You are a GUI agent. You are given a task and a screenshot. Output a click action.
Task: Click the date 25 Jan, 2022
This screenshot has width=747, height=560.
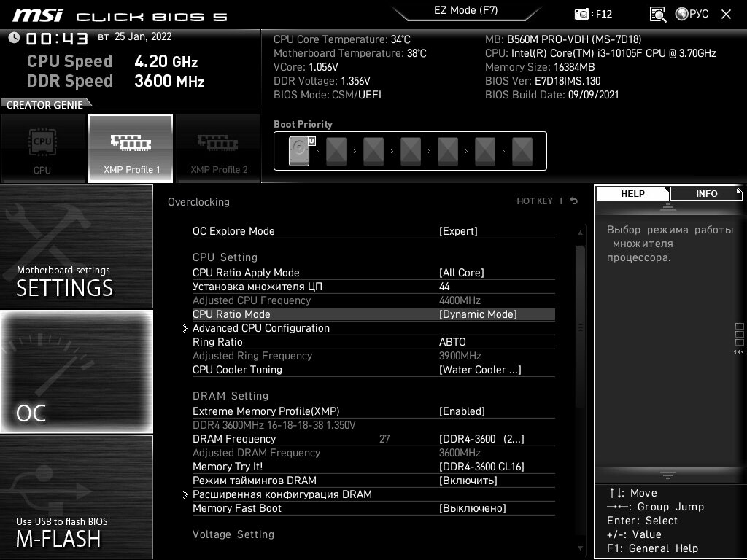click(x=143, y=36)
